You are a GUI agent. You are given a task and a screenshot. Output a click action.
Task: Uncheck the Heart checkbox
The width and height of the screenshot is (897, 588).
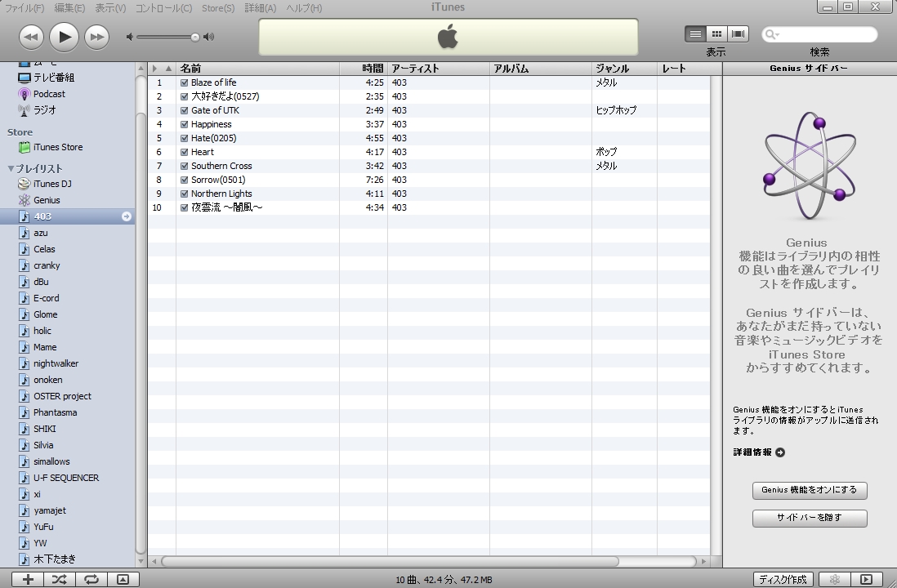tap(184, 152)
